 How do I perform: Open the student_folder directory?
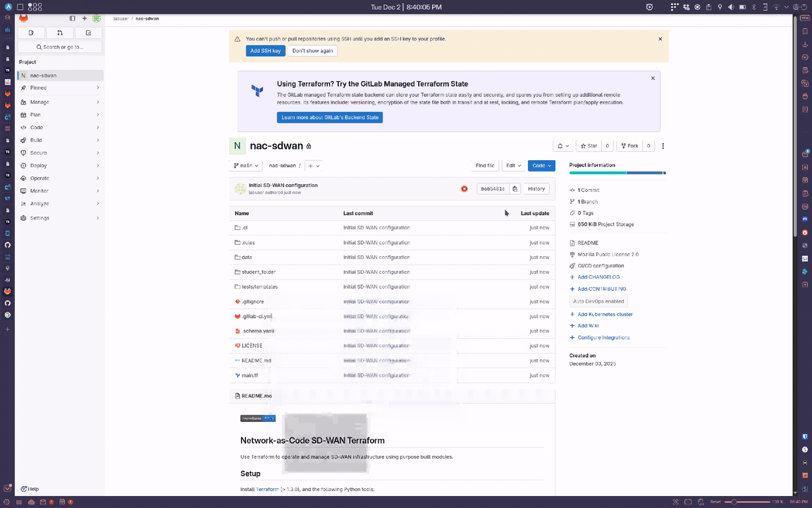[259, 272]
